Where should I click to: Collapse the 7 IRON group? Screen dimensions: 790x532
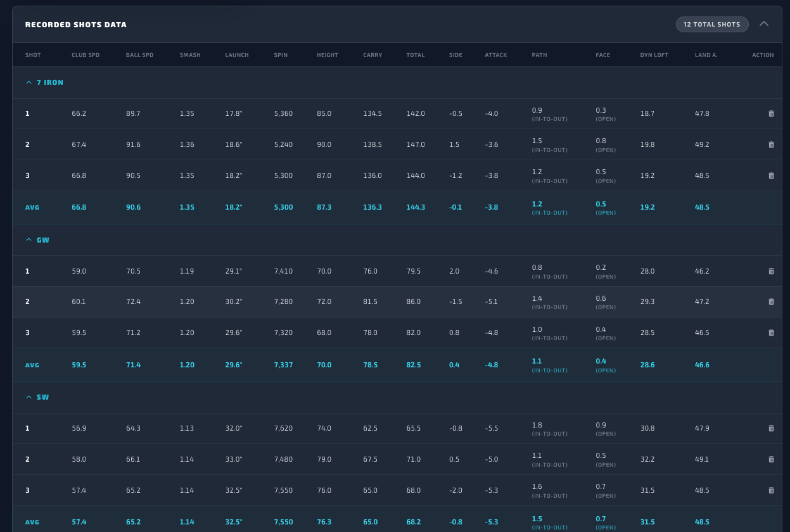(29, 82)
